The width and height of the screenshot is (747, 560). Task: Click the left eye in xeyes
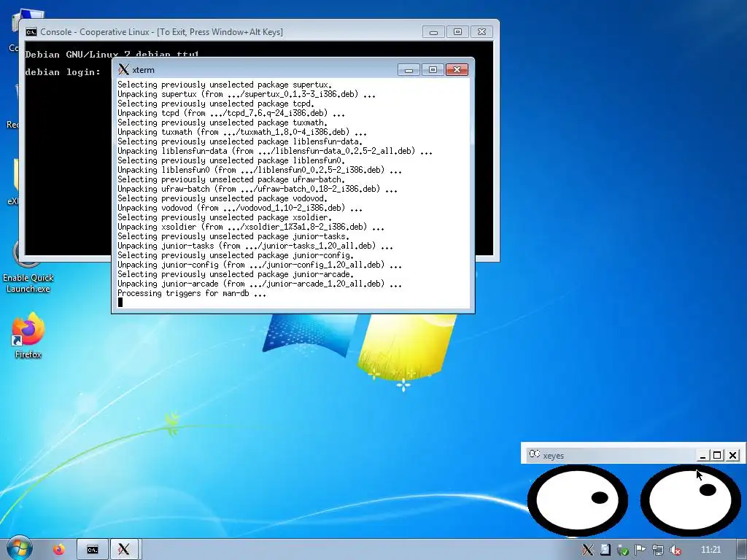point(578,500)
